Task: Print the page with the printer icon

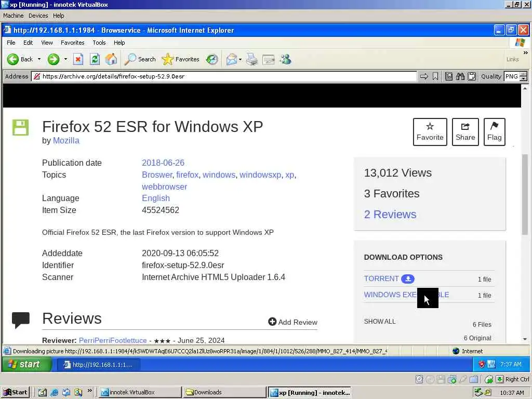Action: [x=252, y=59]
